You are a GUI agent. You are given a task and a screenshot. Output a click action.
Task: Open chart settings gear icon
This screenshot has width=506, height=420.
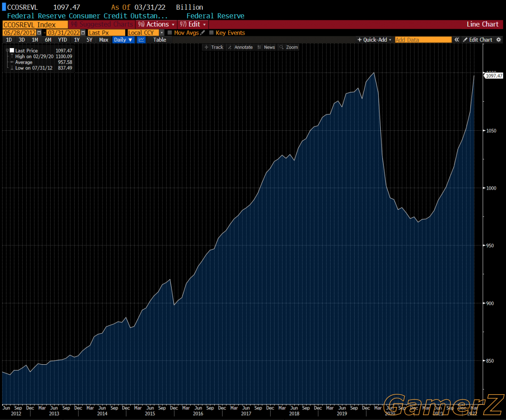499,40
